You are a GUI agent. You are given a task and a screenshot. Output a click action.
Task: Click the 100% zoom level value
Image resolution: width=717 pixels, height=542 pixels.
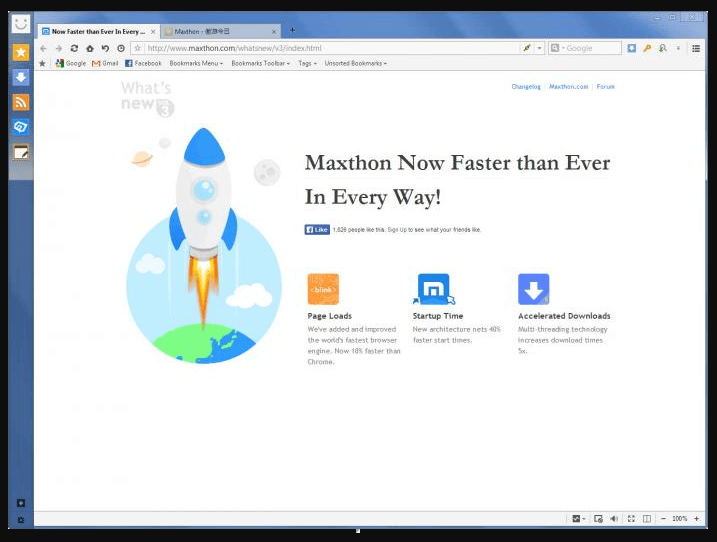pos(680,518)
